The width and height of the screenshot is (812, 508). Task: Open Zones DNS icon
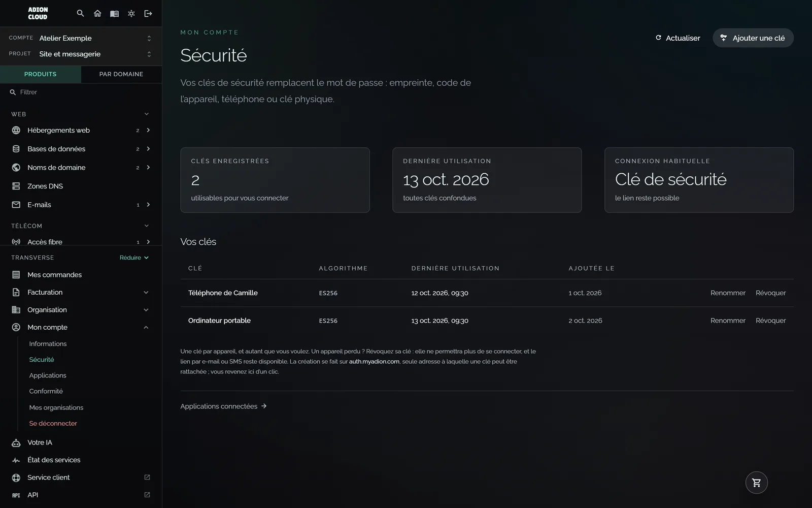pyautogui.click(x=16, y=186)
